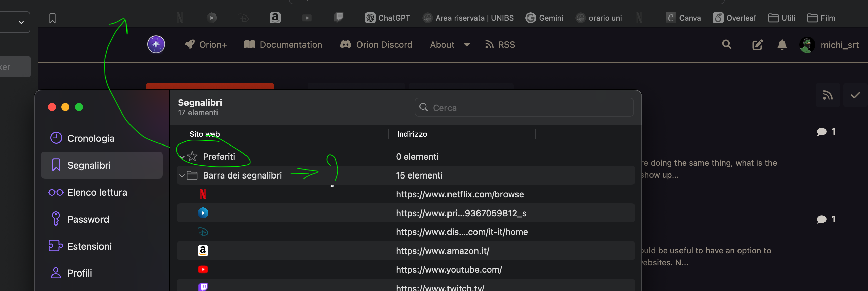Expand the Preferiti folder chevron
The height and width of the screenshot is (291, 868).
click(182, 157)
